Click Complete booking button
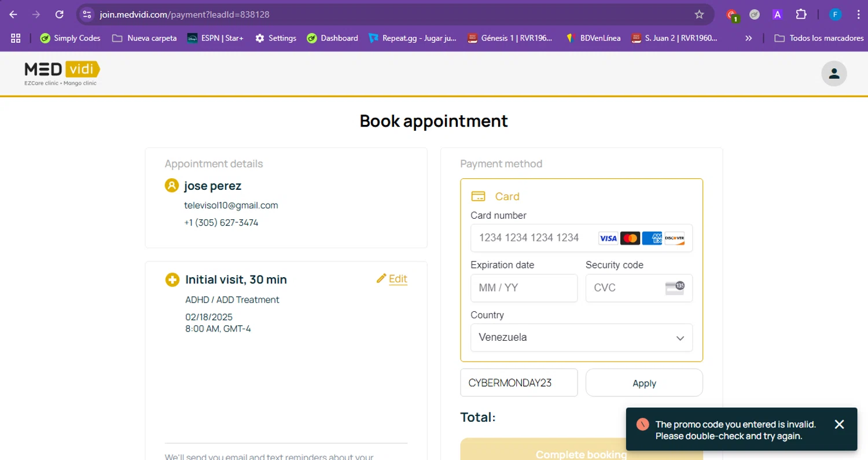Viewport: 868px width, 460px height. coord(582,451)
